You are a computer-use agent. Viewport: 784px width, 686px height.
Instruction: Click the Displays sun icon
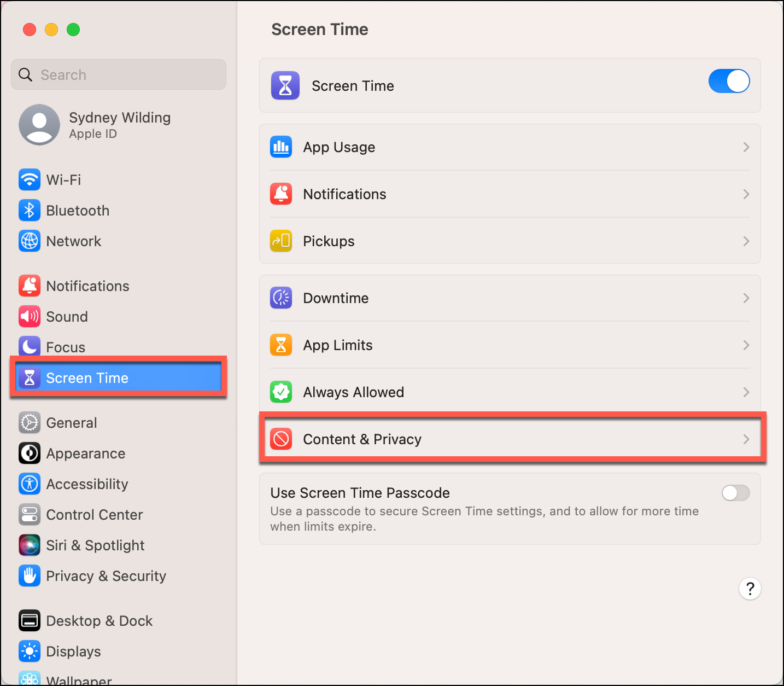[30, 651]
